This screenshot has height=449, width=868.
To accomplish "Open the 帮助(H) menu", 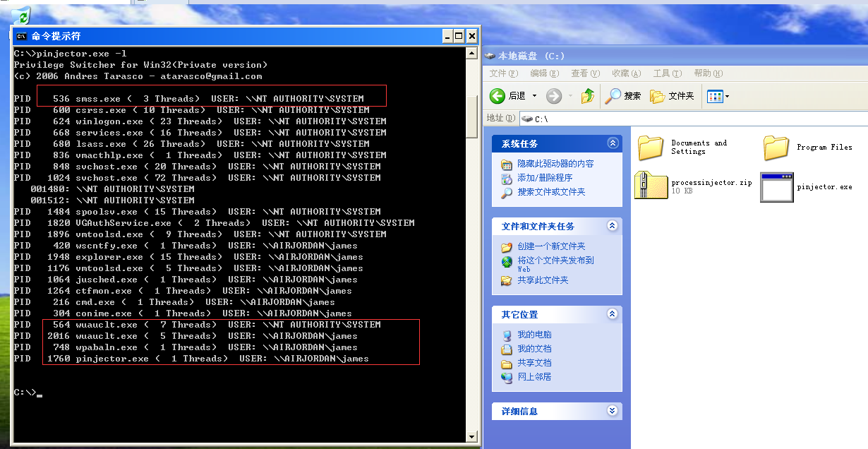I will (708, 73).
